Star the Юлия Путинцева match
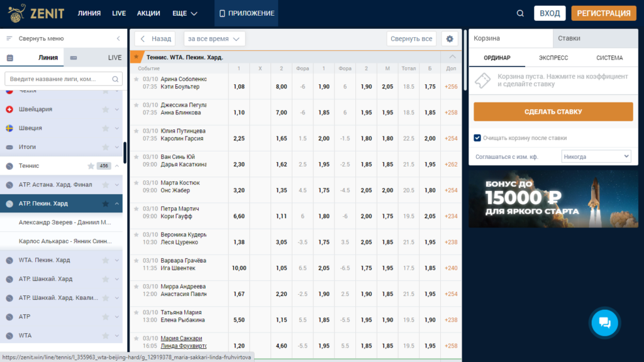Viewport: 644px width, 362px height. coord(136,131)
